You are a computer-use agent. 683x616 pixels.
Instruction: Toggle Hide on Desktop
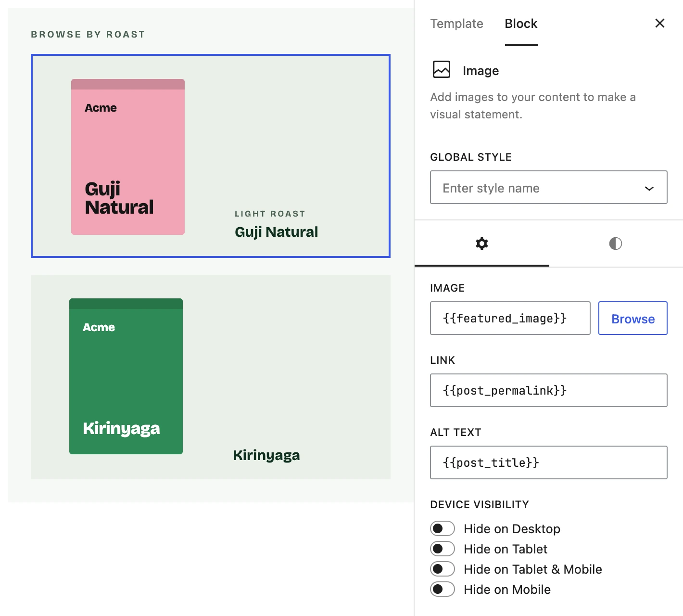point(443,528)
